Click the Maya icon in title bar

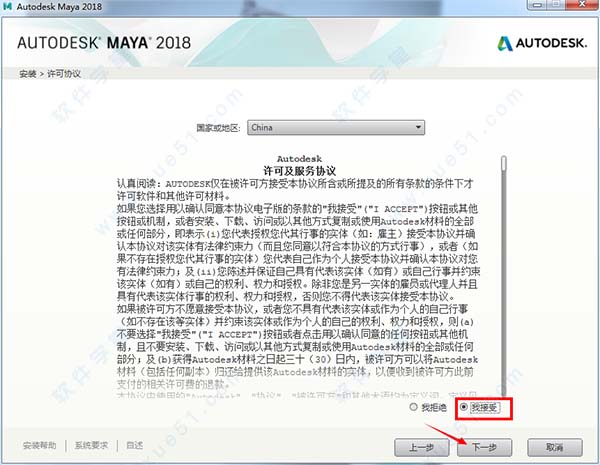pyautogui.click(x=7, y=6)
